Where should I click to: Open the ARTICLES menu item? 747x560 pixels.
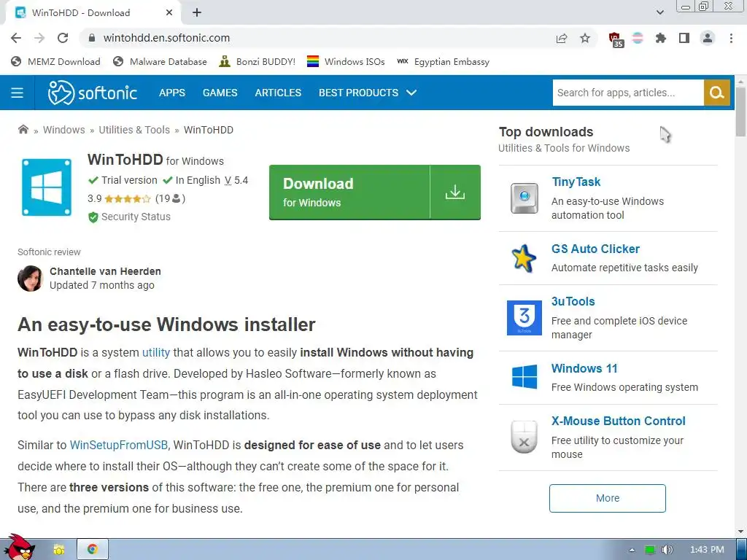pos(278,93)
